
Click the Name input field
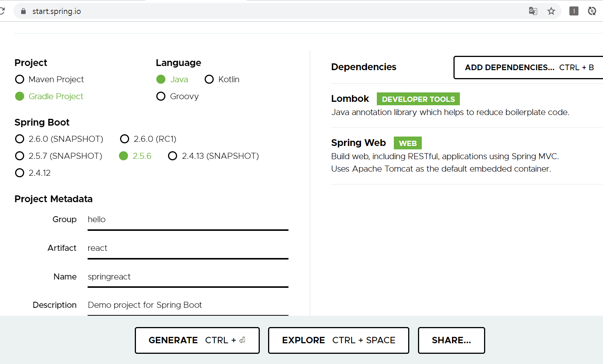click(188, 277)
